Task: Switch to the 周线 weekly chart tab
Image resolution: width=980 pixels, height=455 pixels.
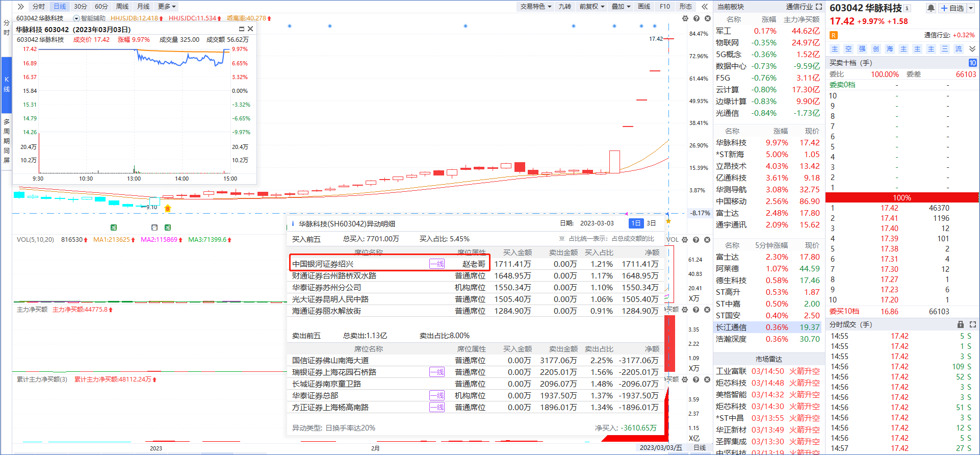Action: click(x=122, y=7)
